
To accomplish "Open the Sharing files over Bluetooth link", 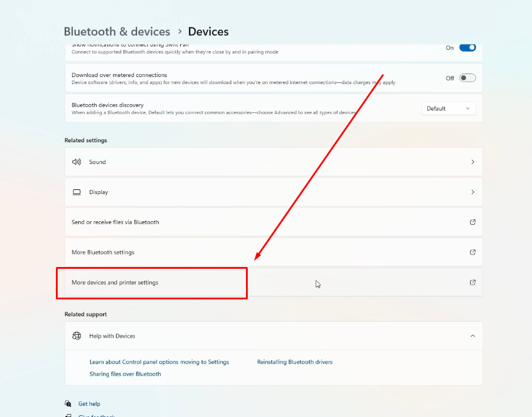I will [x=125, y=374].
